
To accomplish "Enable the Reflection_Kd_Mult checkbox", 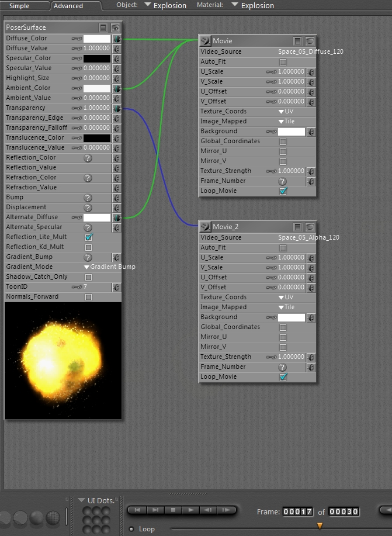I will pyautogui.click(x=89, y=247).
